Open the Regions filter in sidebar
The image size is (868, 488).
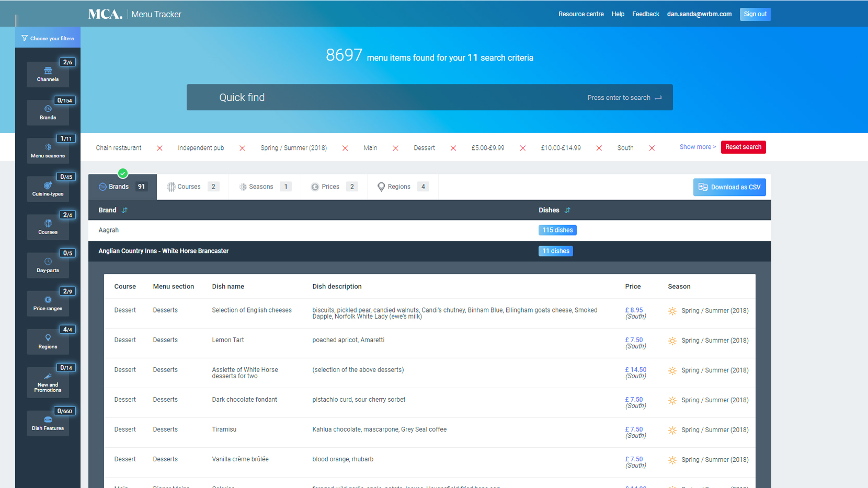pos(48,341)
